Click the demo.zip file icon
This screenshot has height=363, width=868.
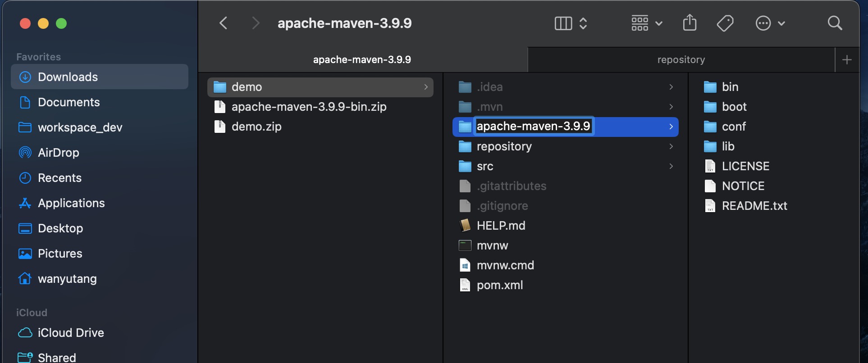220,127
